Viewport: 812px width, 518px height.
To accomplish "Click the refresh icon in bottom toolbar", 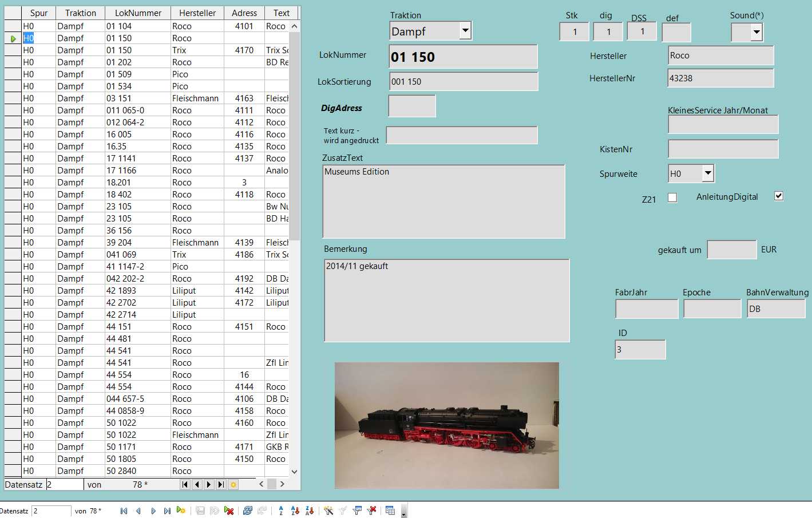I will (247, 511).
